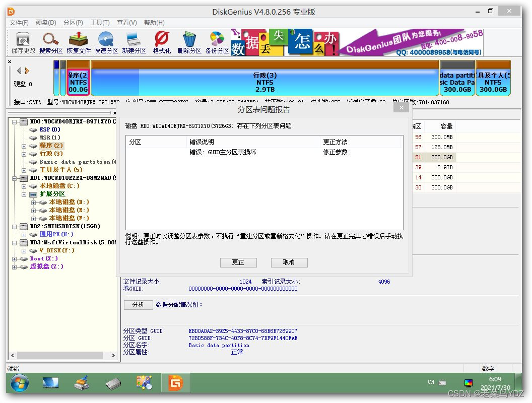Screen dimensions: 532x403
Task: Select 虚拟盘 (Z:) in tree
Action: point(46,266)
